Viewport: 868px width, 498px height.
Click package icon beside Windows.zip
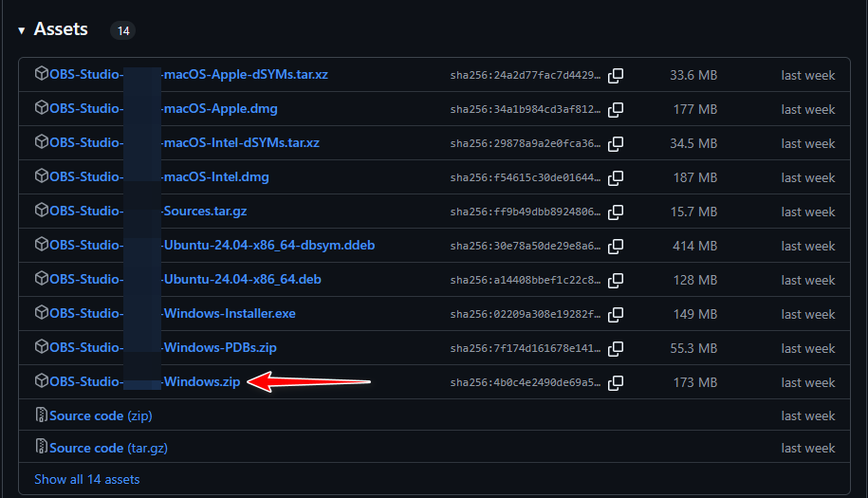42,380
